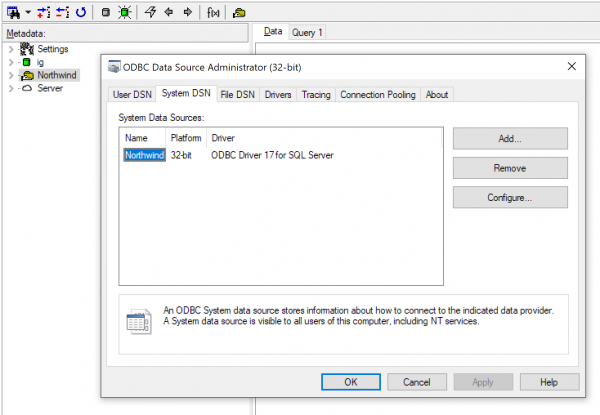Viewport: 600px width, 415px height.
Task: Click the Northwind folder icon in Metadata tree
Action: click(x=27, y=75)
